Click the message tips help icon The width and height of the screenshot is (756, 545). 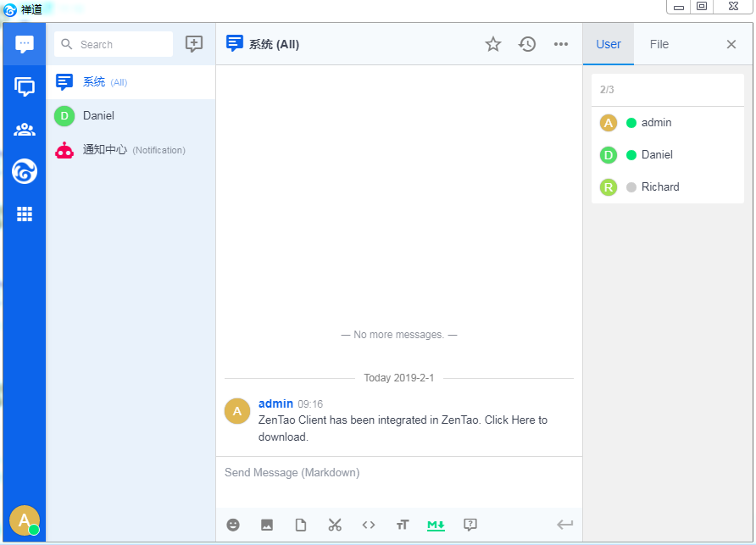point(470,525)
